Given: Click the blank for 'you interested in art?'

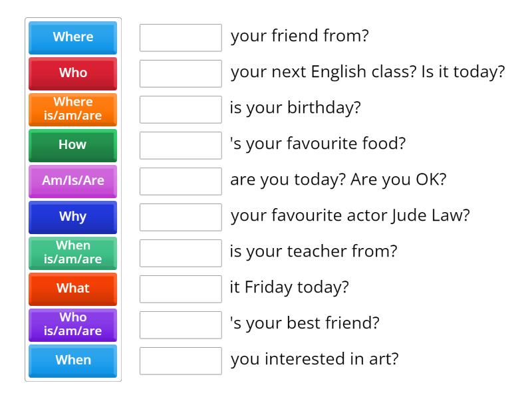Looking at the screenshot, I should pos(181,360).
